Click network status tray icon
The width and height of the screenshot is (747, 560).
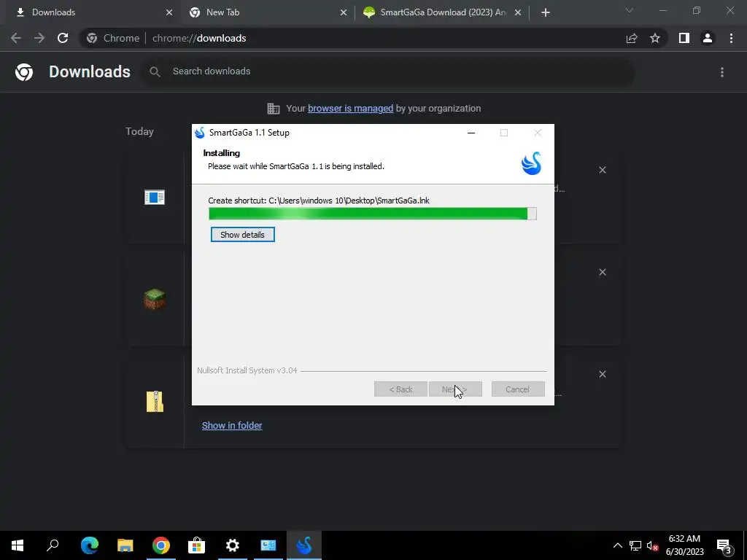(x=635, y=545)
